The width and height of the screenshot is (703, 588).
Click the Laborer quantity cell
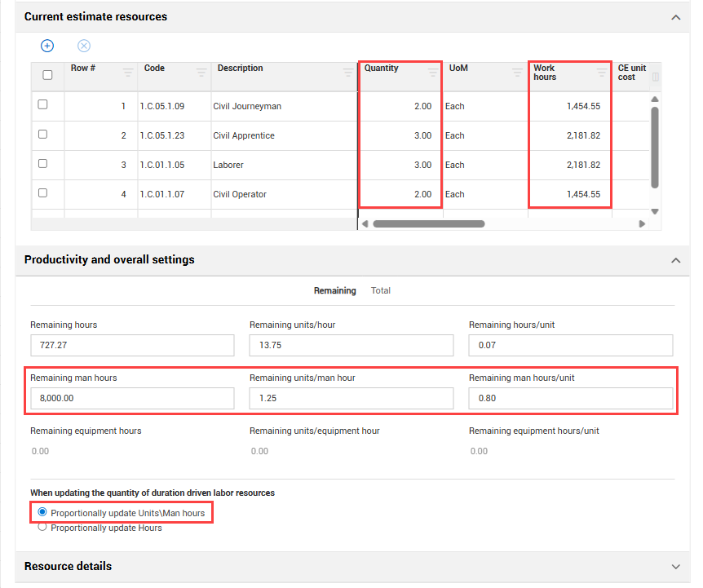400,165
